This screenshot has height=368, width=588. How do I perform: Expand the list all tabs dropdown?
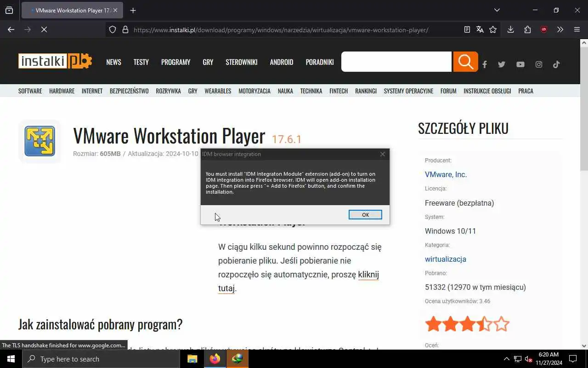click(497, 10)
